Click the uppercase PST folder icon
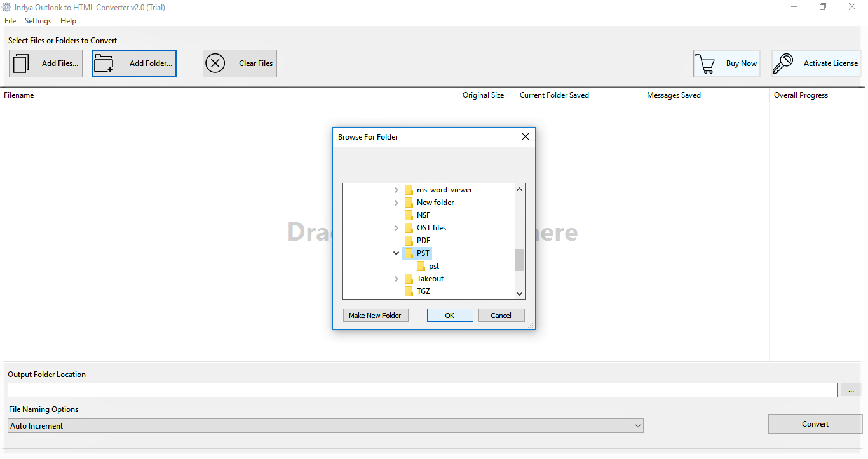The height and width of the screenshot is (459, 868). (409, 253)
